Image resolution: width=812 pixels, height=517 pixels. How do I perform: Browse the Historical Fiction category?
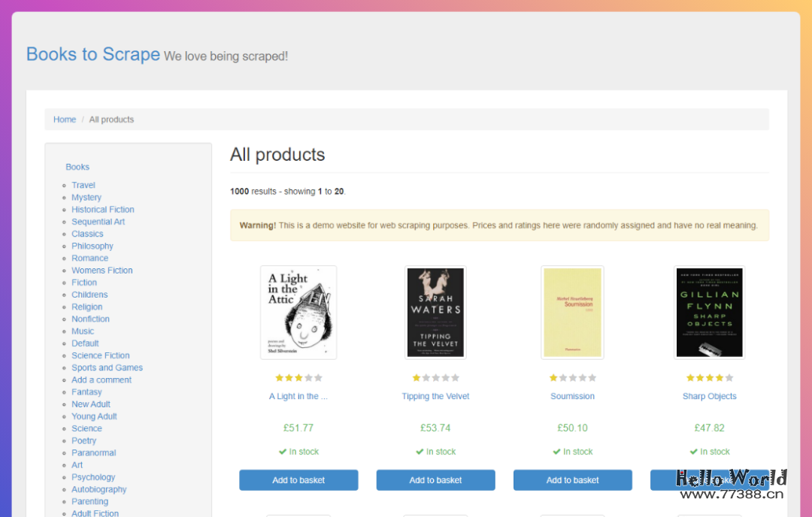tap(103, 210)
